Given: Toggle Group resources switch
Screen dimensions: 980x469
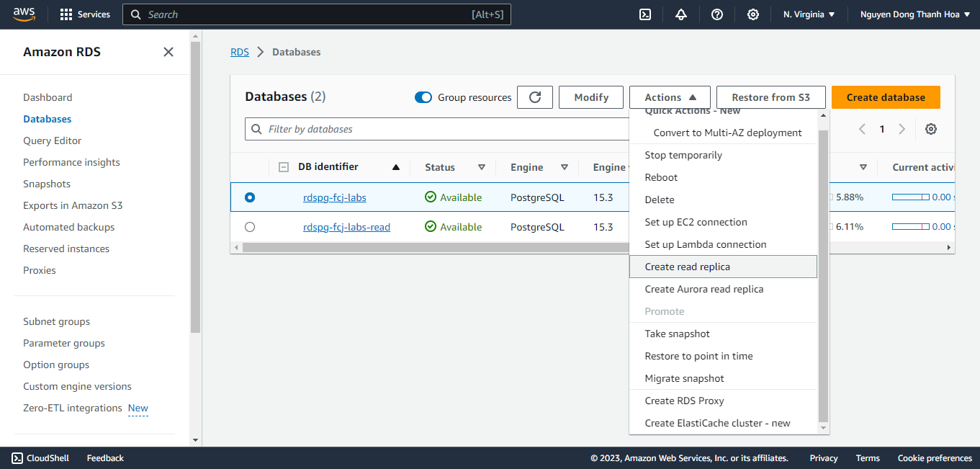Looking at the screenshot, I should click(423, 97).
